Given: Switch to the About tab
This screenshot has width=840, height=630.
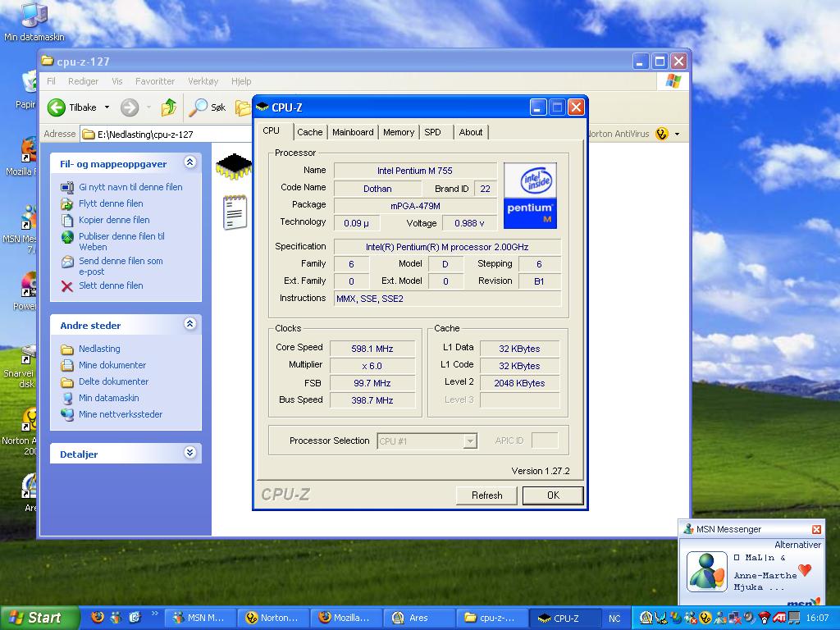Looking at the screenshot, I should (x=471, y=132).
